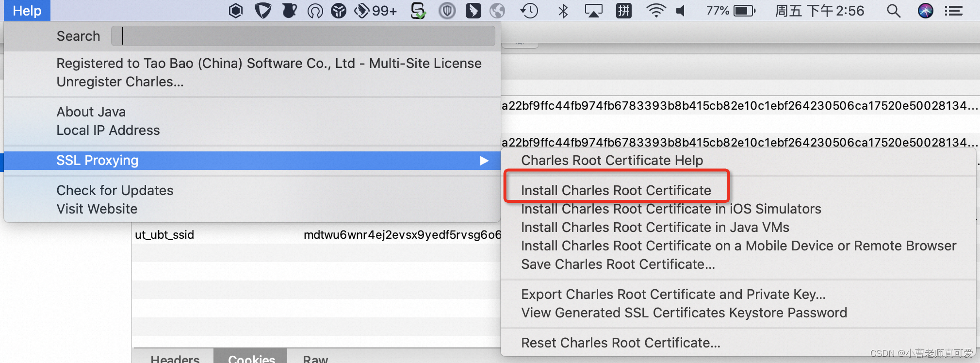Open the volume control icon
The height and width of the screenshot is (363, 980).
click(681, 11)
